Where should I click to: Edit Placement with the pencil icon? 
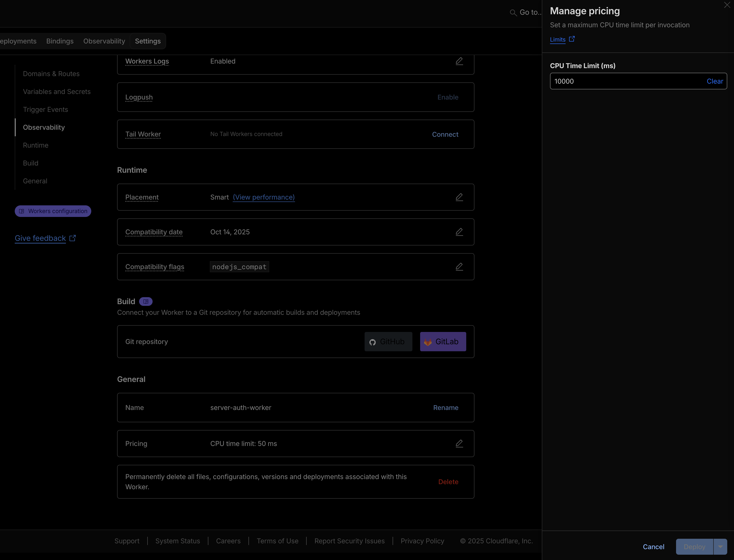459,197
